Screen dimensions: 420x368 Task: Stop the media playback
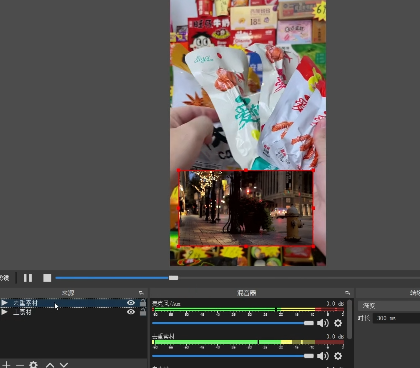[47, 278]
